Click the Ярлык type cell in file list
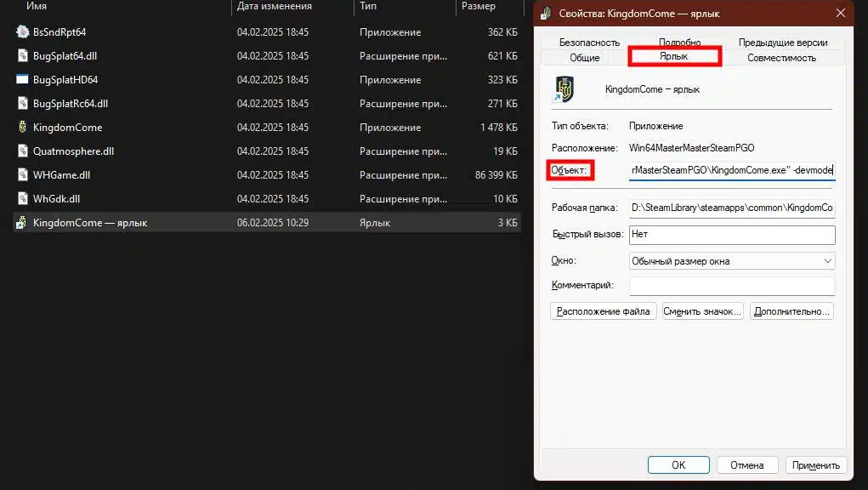The image size is (868, 490). coord(375,223)
